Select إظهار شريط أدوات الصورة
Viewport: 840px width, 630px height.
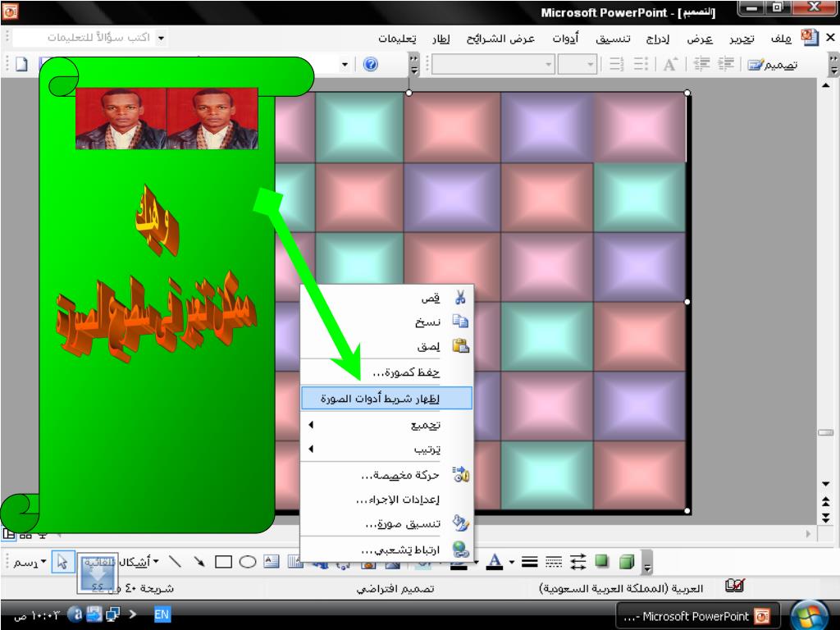point(386,399)
